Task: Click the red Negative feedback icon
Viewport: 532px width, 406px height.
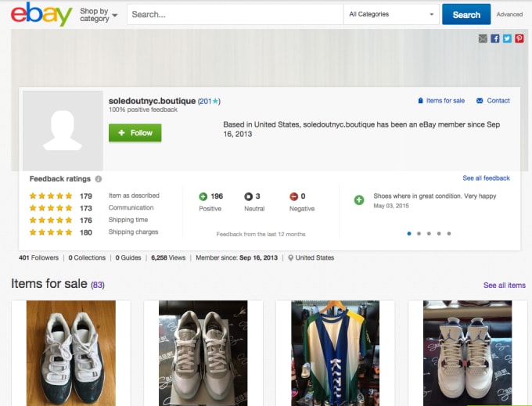Action: tap(294, 196)
